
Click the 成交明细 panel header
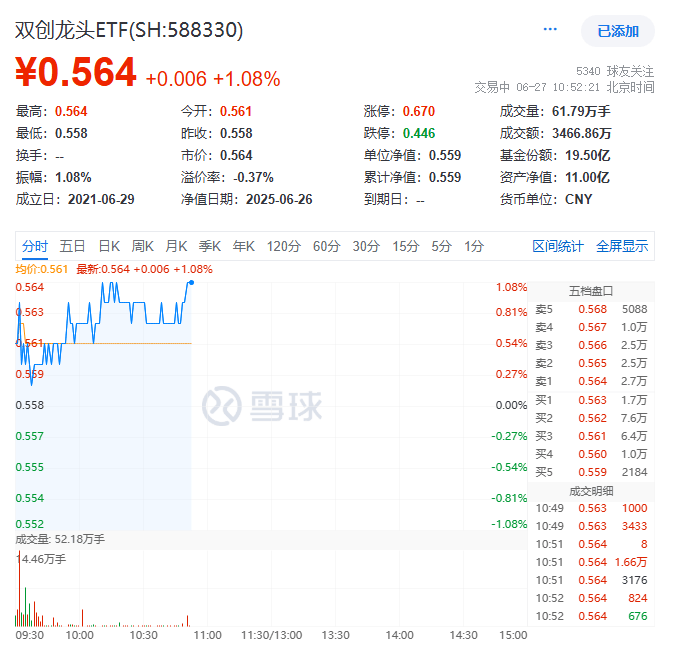tap(591, 491)
